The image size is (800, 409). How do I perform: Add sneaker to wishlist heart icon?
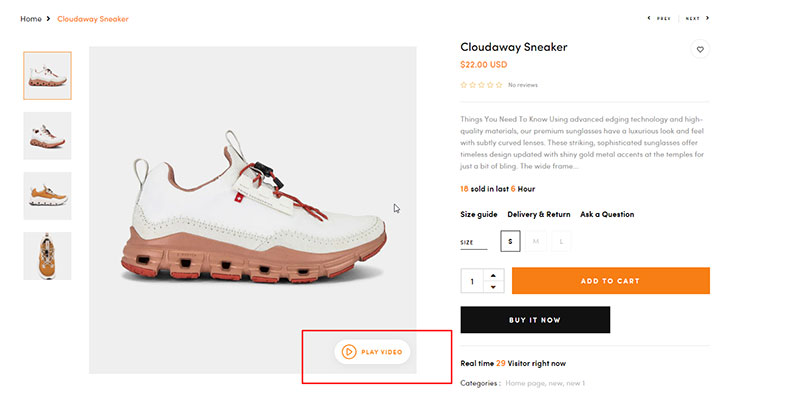700,49
